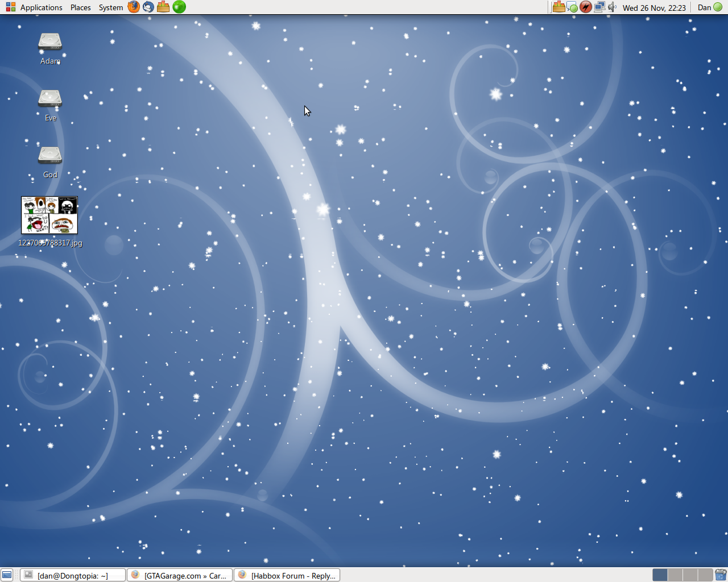The height and width of the screenshot is (582, 728).
Task: Open the network connections tray icon
Action: point(599,7)
